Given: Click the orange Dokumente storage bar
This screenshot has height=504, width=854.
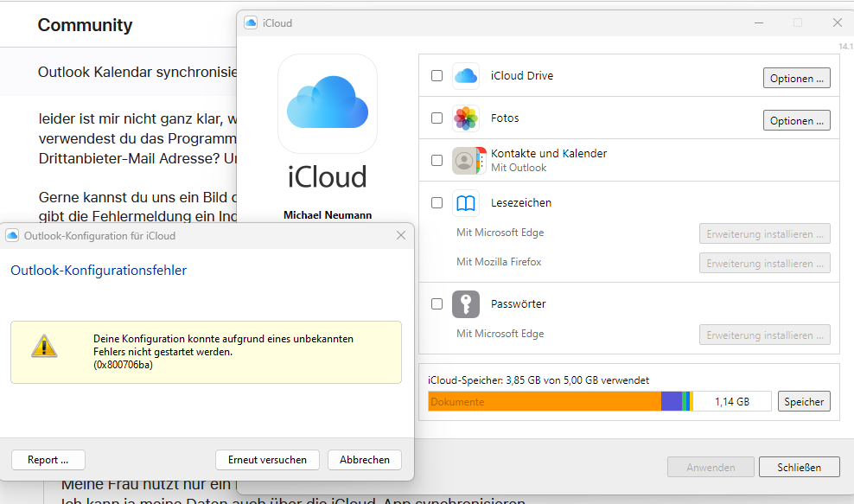Looking at the screenshot, I should (x=545, y=401).
